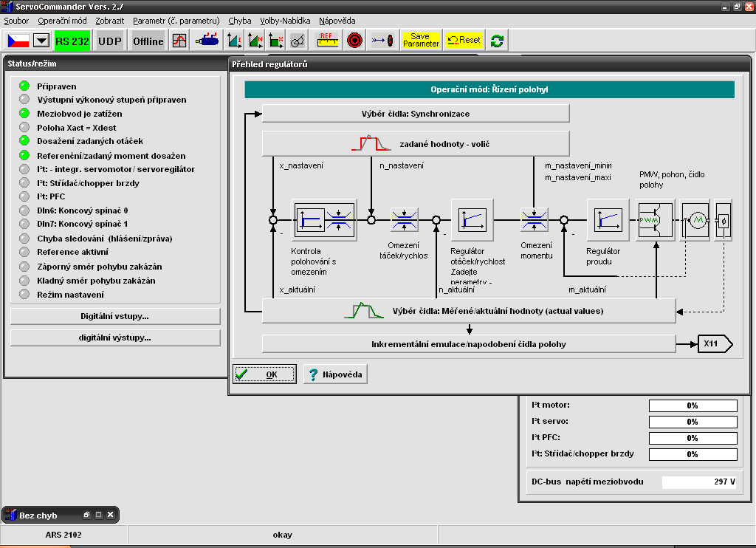Open Digitální vstupy... dialog
Viewport: 756px width, 548px height.
114,316
